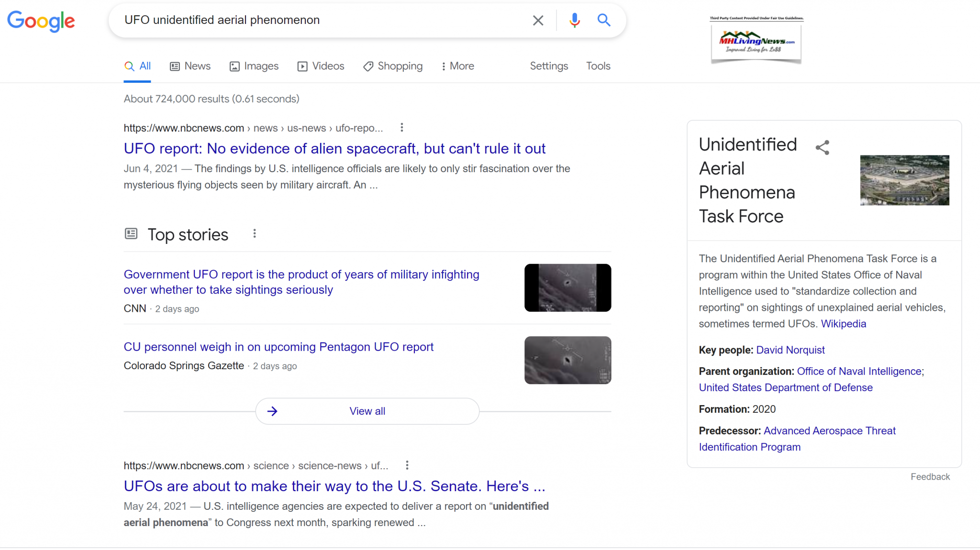
Task: Click the Pentagon thumbnail image
Action: [904, 180]
